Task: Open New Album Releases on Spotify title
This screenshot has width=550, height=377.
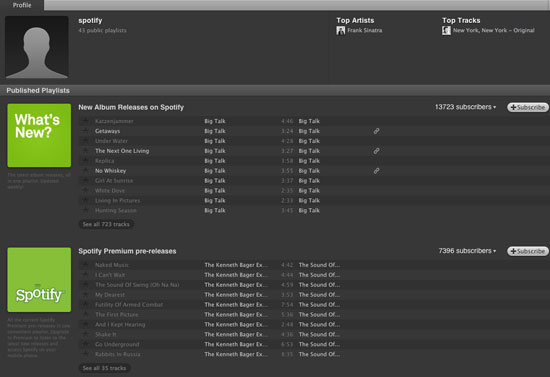Action: 131,107
